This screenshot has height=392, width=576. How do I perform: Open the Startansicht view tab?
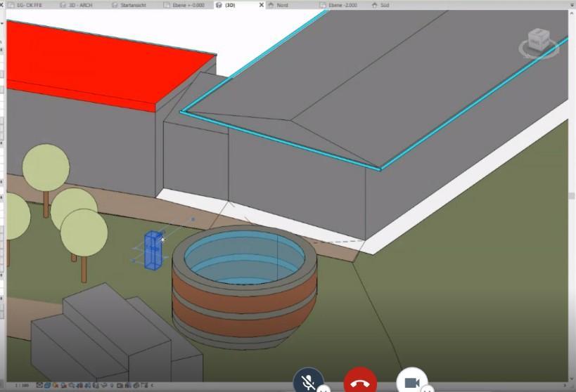point(129,5)
